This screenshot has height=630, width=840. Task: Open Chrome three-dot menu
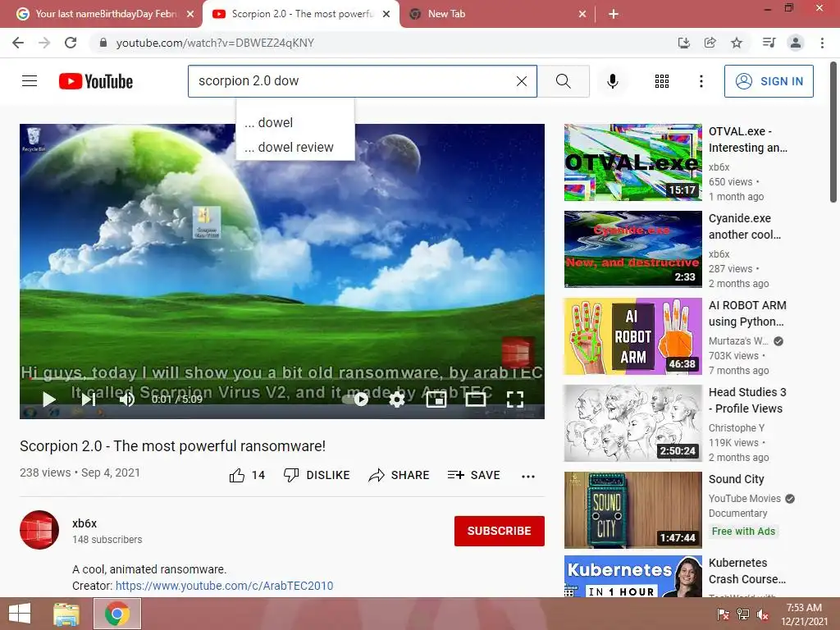click(x=822, y=43)
